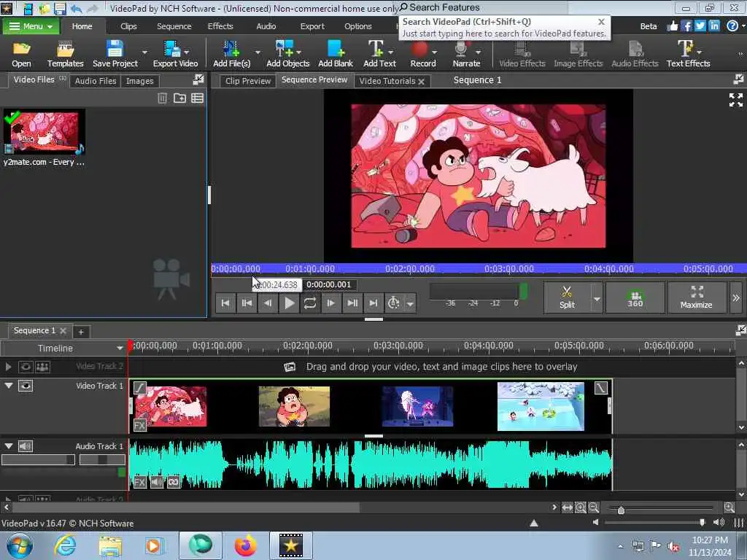Click the thumbs-up like icon

(672, 26)
